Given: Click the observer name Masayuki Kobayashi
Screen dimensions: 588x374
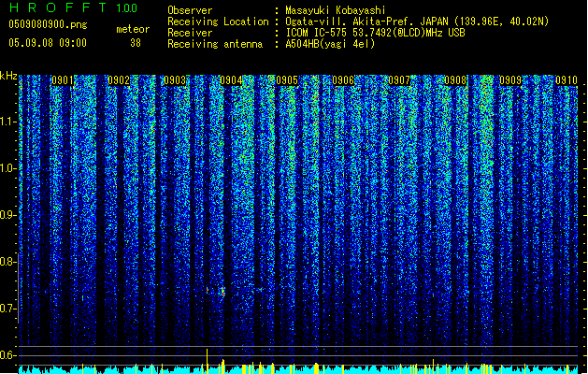Looking at the screenshot, I should click(336, 10).
